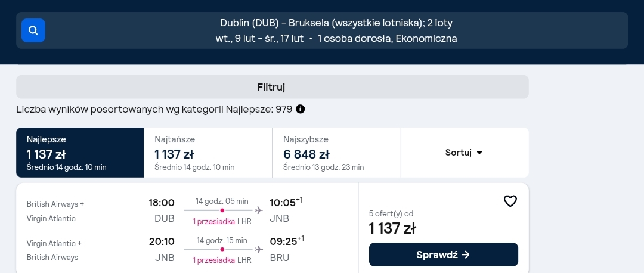Switch to the Najtańsze tab
This screenshot has height=273, width=644.
coord(208,153)
